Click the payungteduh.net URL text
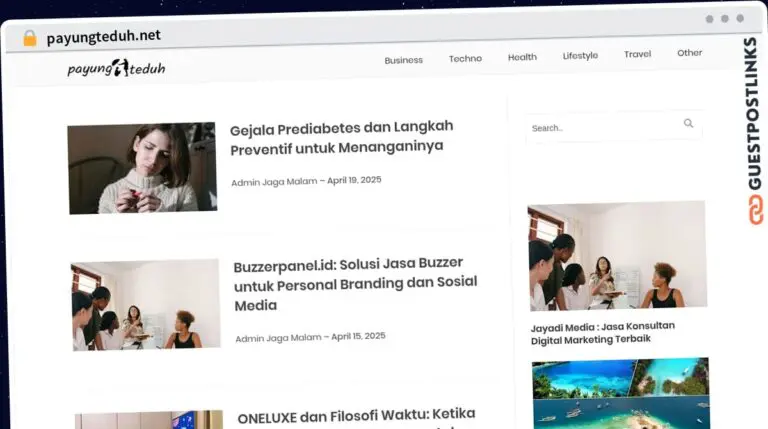This screenshot has width=768, height=429. click(103, 36)
